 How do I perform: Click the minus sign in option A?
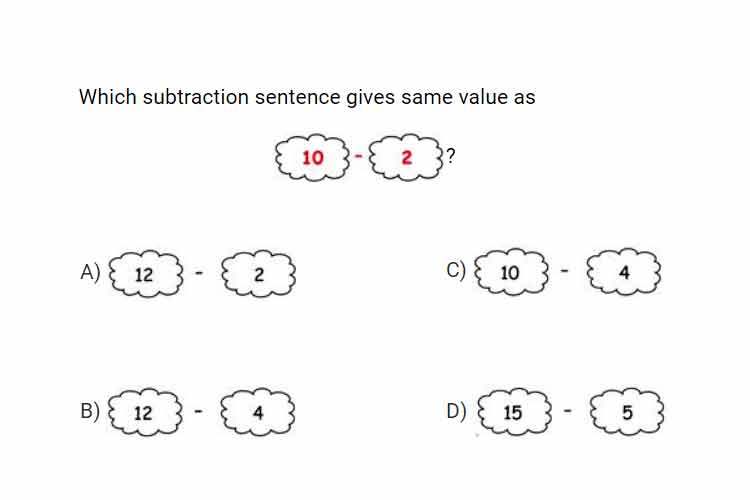[199, 273]
